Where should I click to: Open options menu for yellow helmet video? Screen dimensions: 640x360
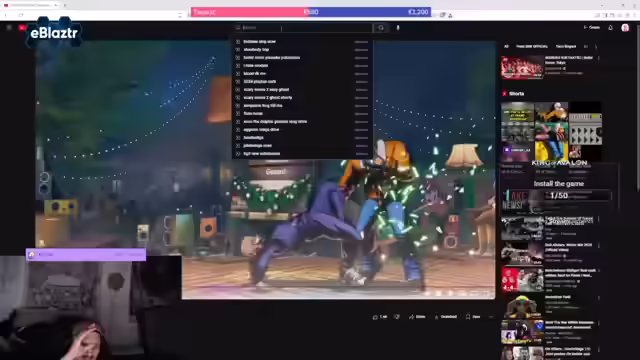coord(599,298)
